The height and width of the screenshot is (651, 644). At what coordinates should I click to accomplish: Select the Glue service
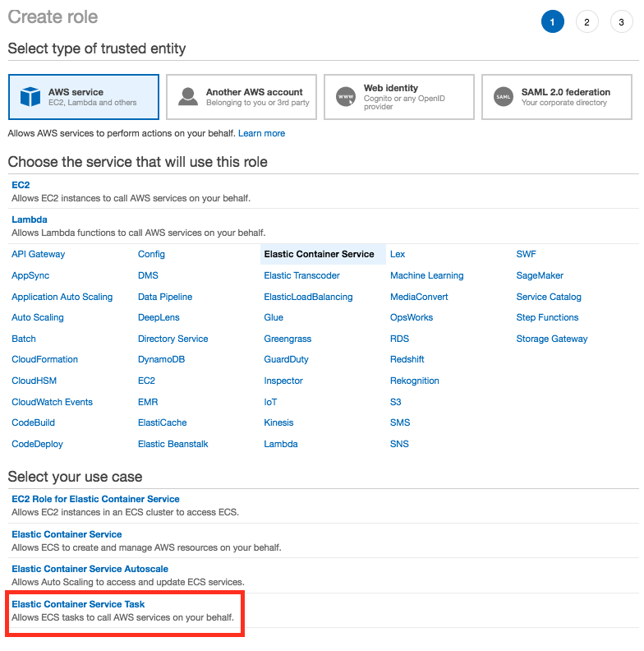(x=274, y=317)
